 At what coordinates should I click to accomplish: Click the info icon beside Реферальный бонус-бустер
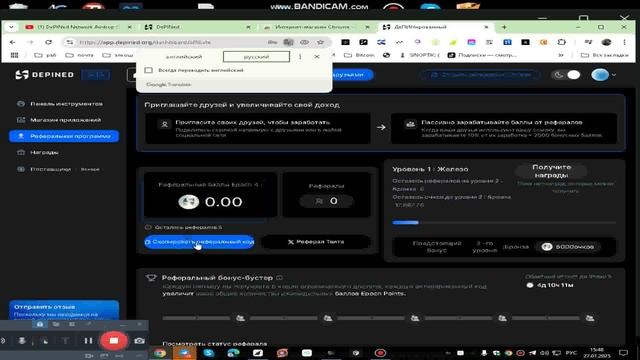[280, 278]
